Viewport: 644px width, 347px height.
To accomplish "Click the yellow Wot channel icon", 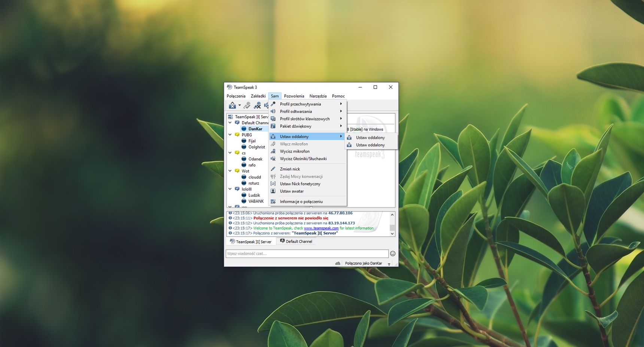I will pos(237,171).
